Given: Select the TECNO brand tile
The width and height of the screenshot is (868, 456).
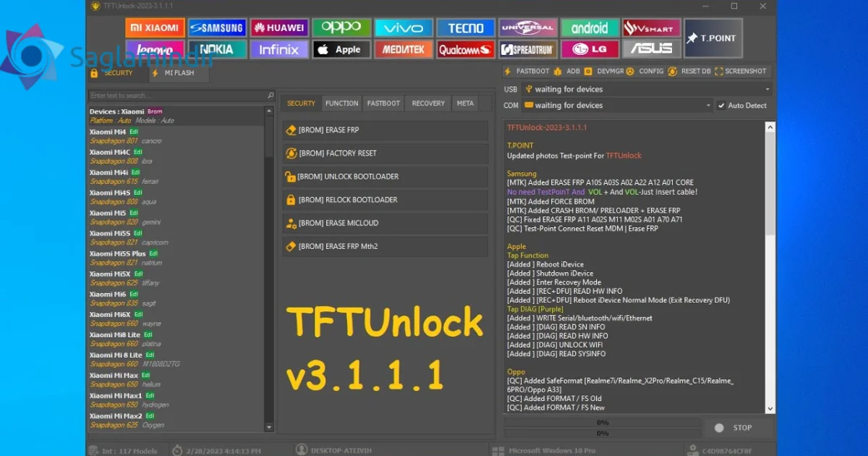Looking at the screenshot, I should (466, 28).
